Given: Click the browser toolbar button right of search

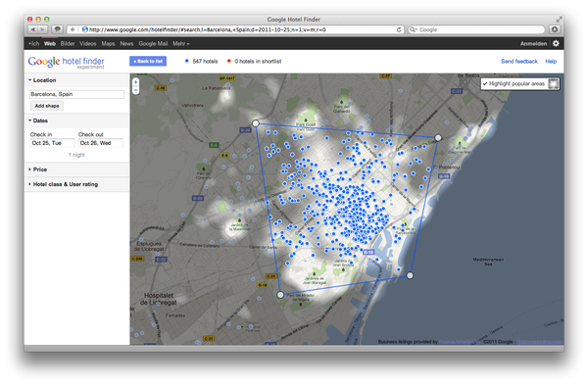Looking at the screenshot, I should (x=555, y=29).
